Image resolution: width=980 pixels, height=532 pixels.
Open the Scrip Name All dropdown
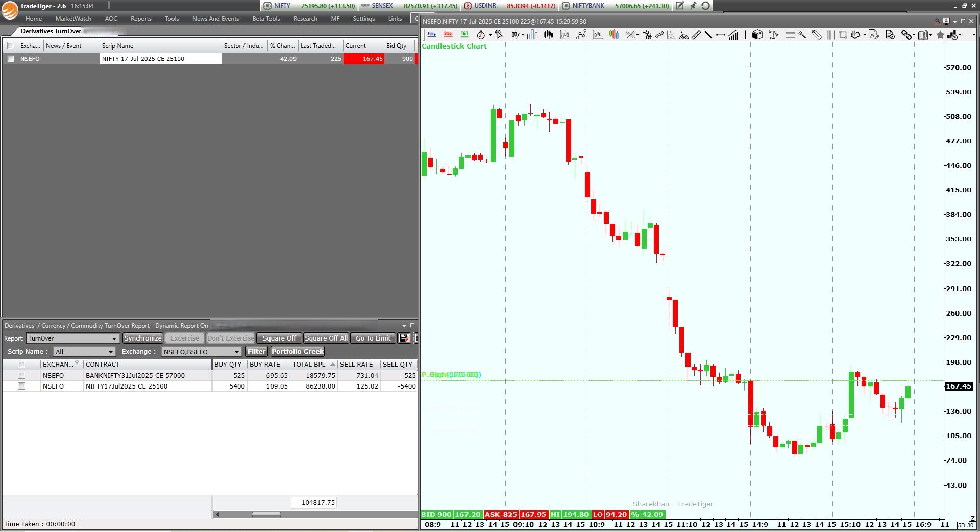[84, 352]
